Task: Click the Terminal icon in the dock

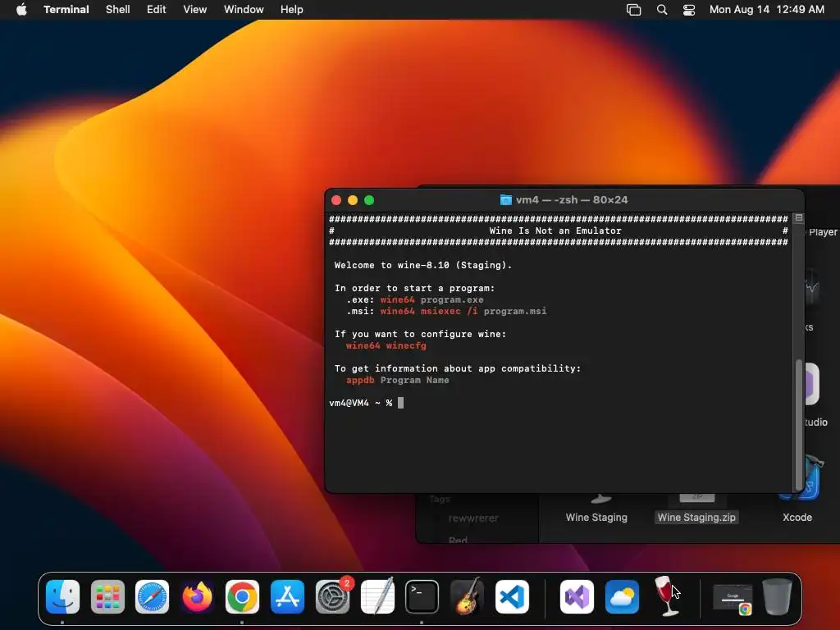Action: [422, 596]
